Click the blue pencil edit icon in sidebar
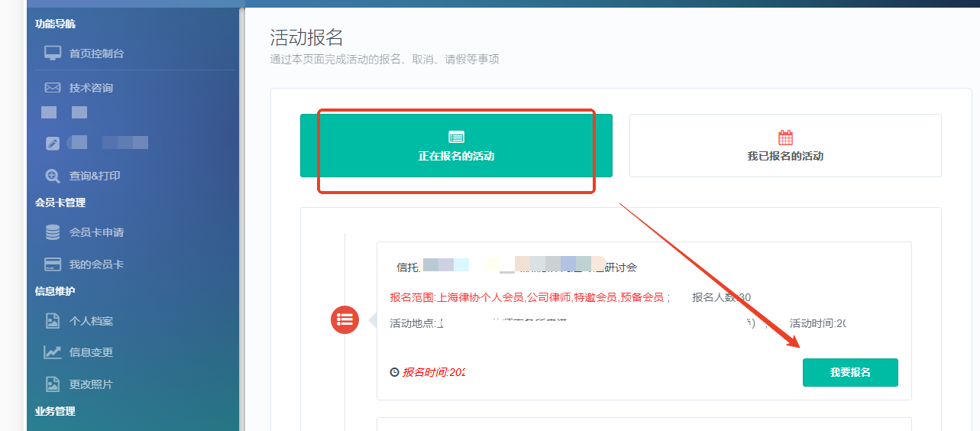The image size is (980, 431). tap(53, 143)
